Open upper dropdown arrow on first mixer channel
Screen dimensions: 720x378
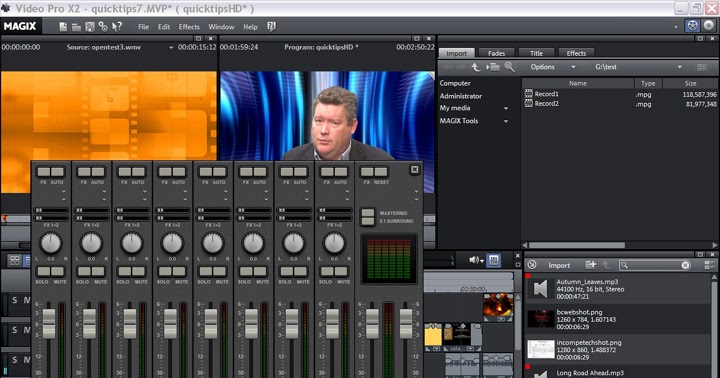(63, 192)
